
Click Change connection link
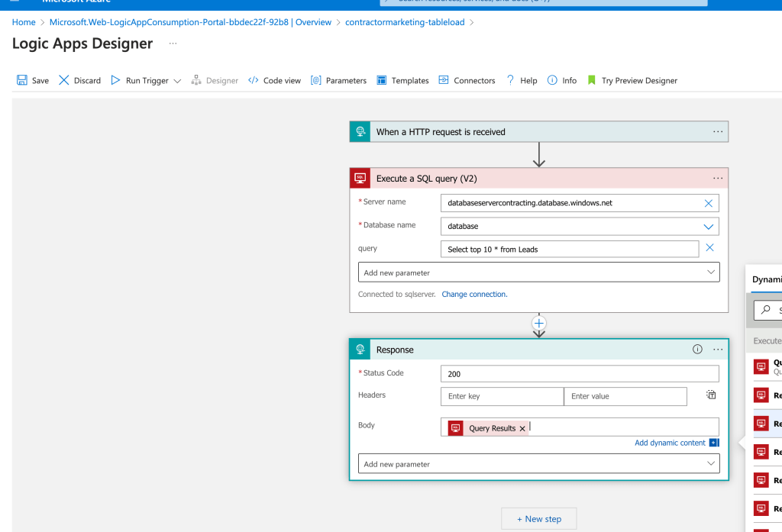click(474, 294)
